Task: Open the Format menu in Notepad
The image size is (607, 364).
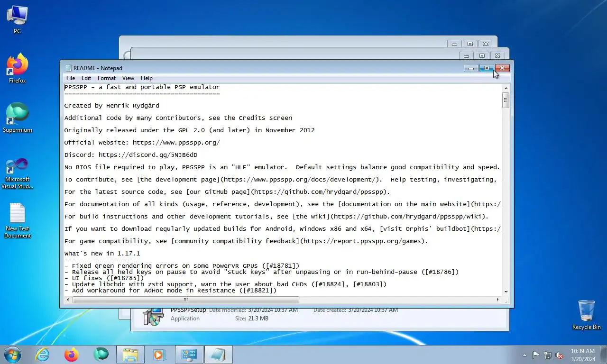Action: [107, 78]
